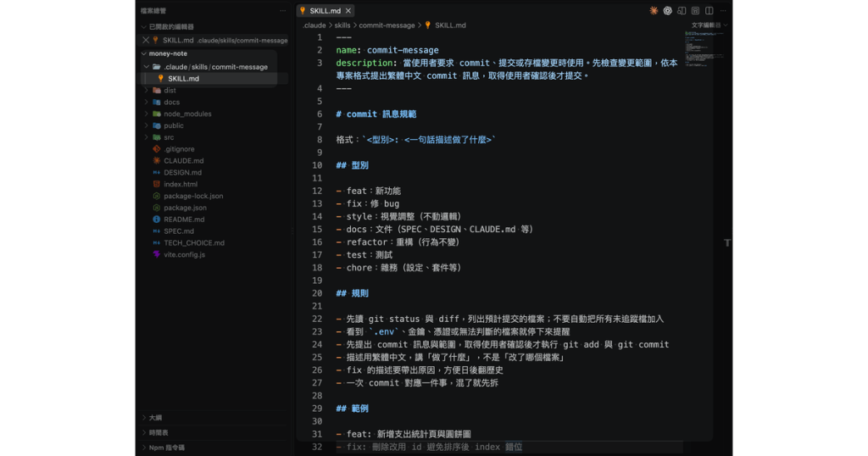
Task: Click the node_modules folder icon
Action: coord(157,114)
